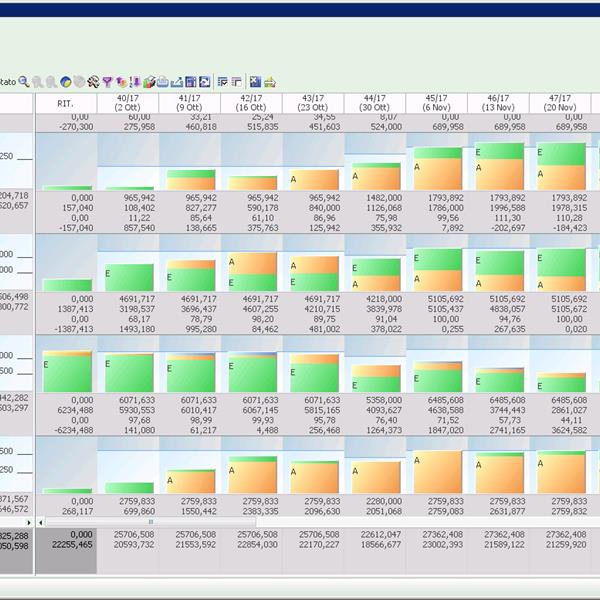600x600 pixels.
Task: Click the pink funnel filter icon
Action: coord(107,82)
